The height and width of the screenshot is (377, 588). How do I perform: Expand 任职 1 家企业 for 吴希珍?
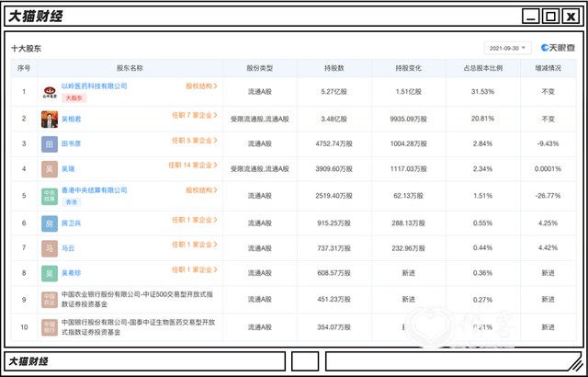click(195, 269)
